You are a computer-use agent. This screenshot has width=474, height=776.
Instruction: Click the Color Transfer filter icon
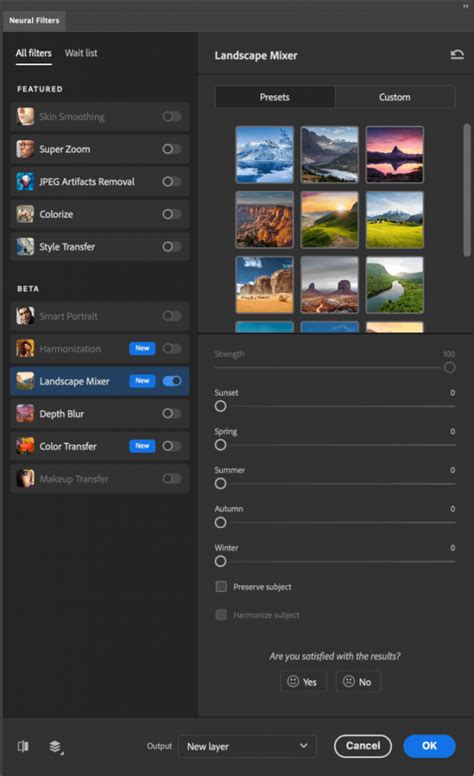[25, 446]
